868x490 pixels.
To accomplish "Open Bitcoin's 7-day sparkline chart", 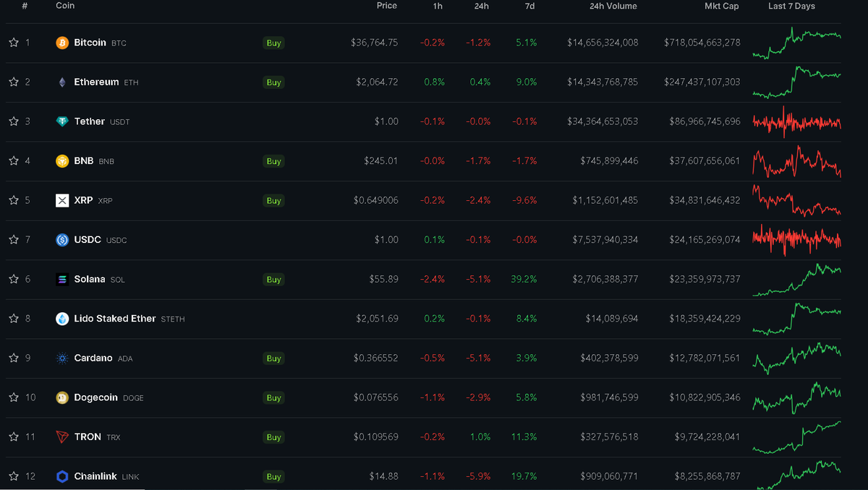I will click(796, 43).
